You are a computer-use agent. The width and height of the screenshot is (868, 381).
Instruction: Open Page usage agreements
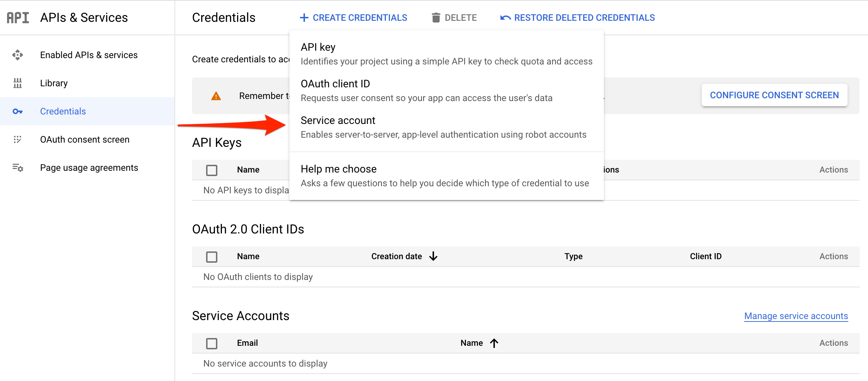click(87, 168)
